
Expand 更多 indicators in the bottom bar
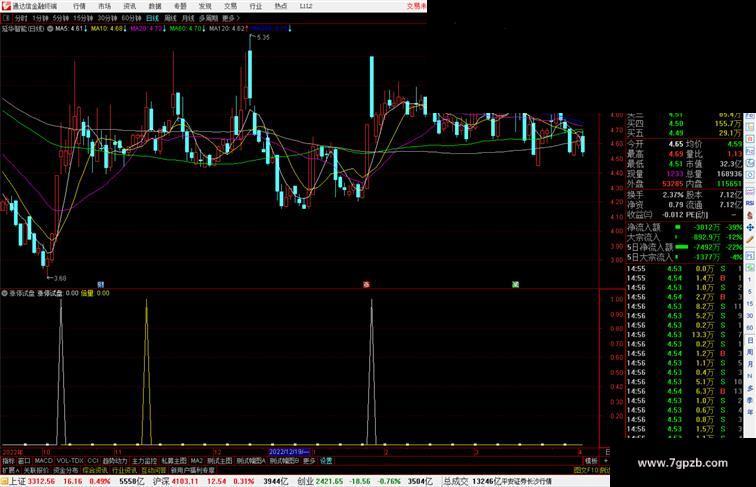pyautogui.click(x=309, y=461)
